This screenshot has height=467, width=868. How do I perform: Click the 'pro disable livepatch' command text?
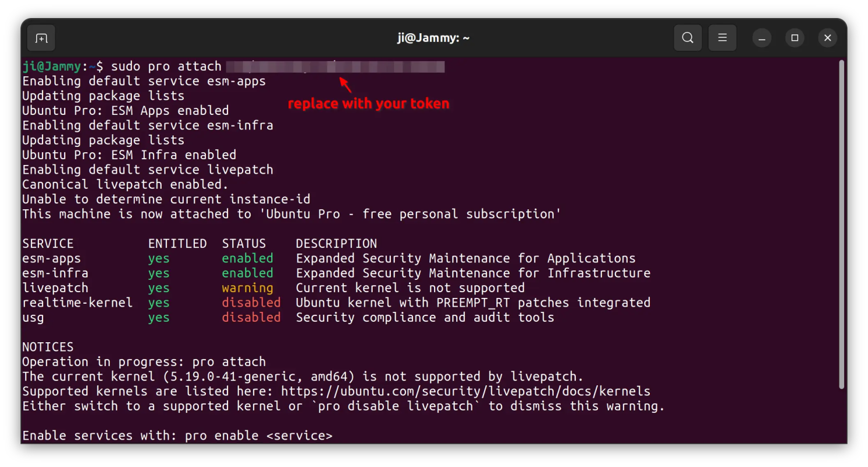pyautogui.click(x=395, y=406)
